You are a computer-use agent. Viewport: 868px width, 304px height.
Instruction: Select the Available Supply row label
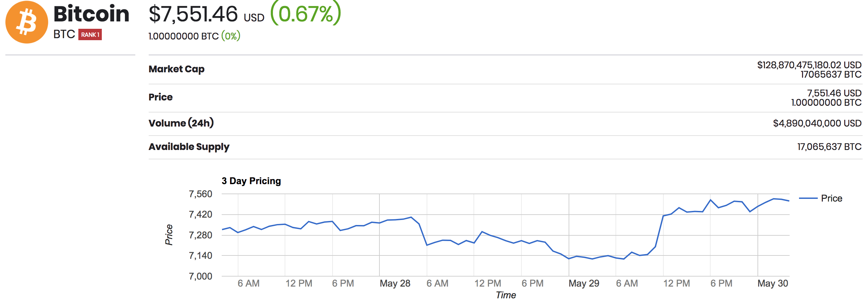click(189, 147)
